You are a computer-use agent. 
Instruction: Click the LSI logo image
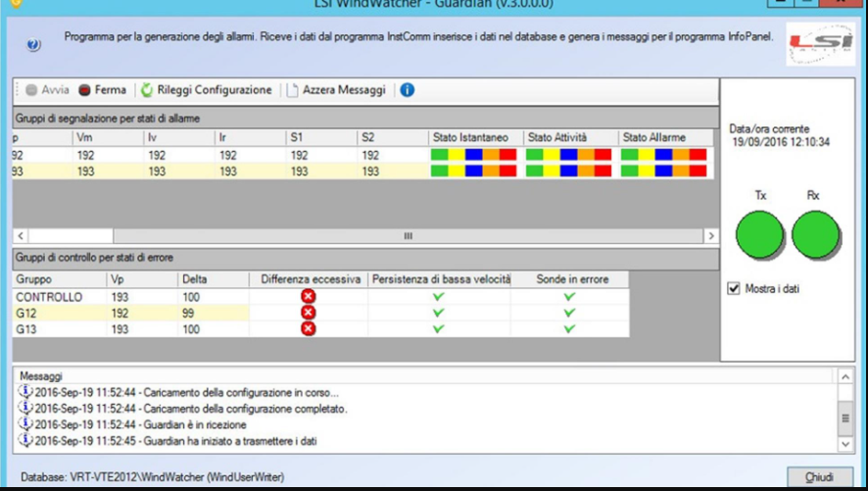point(821,44)
